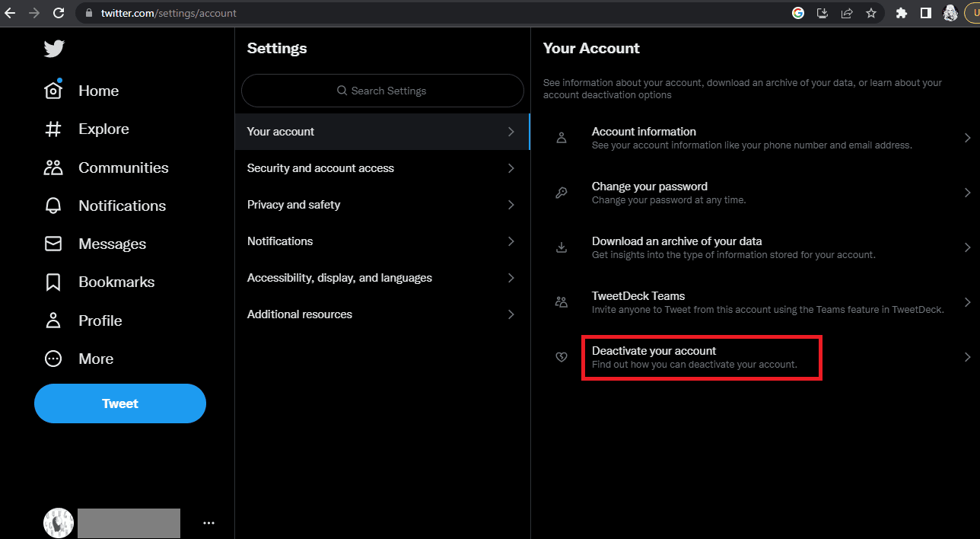Click the share page icon in address bar
This screenshot has height=539, width=980.
coord(847,13)
